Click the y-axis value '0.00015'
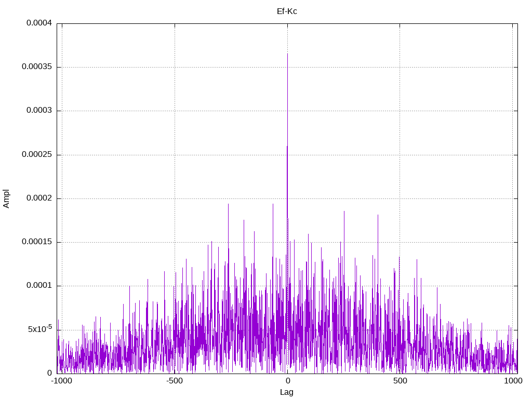The image size is (532, 399). (37, 242)
